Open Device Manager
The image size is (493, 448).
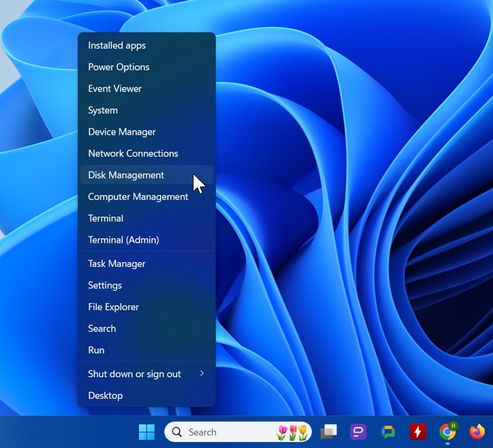[x=146, y=131]
